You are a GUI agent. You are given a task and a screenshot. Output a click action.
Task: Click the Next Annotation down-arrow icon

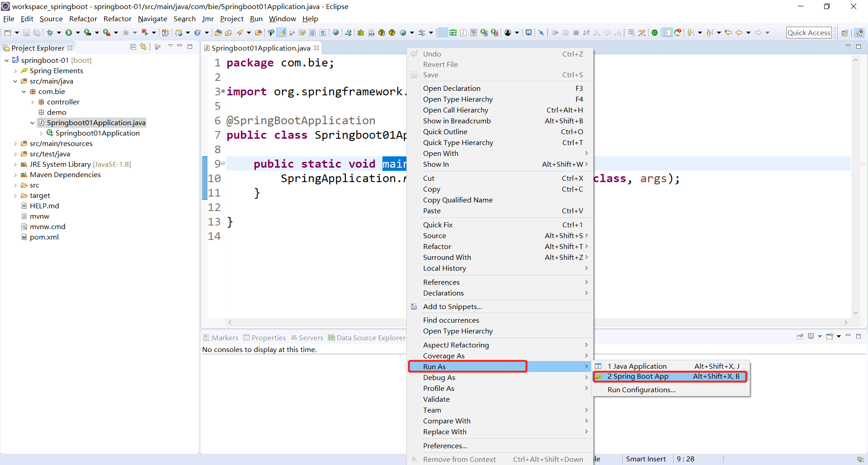[x=690, y=33]
